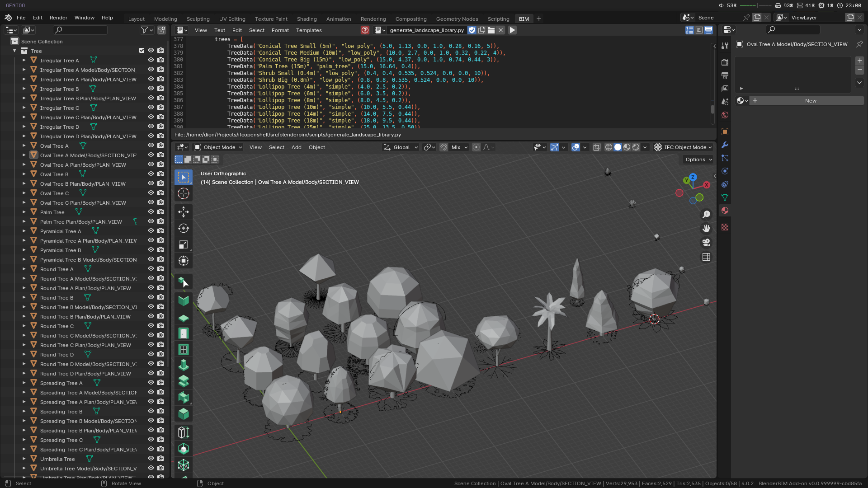Click the new text duplicate icon
868x488 pixels.
coord(481,30)
